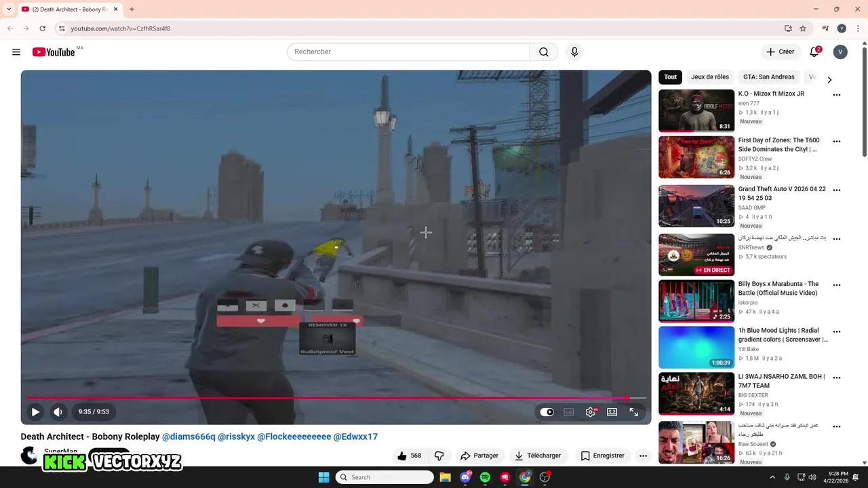This screenshot has height=488, width=868.
Task: Open Chrome three-dot menu
Action: point(858,28)
